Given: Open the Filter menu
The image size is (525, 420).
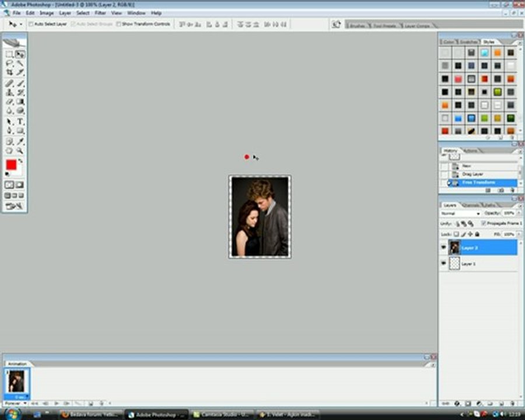Looking at the screenshot, I should pos(100,13).
